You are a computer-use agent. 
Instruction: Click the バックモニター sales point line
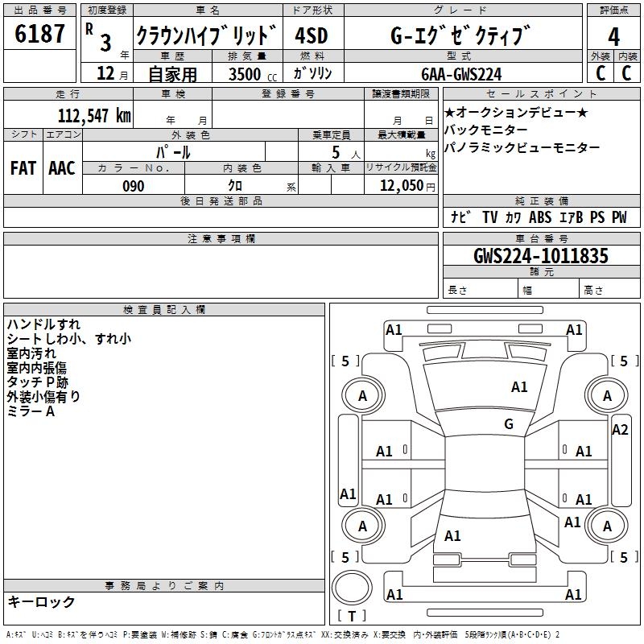pos(485,130)
